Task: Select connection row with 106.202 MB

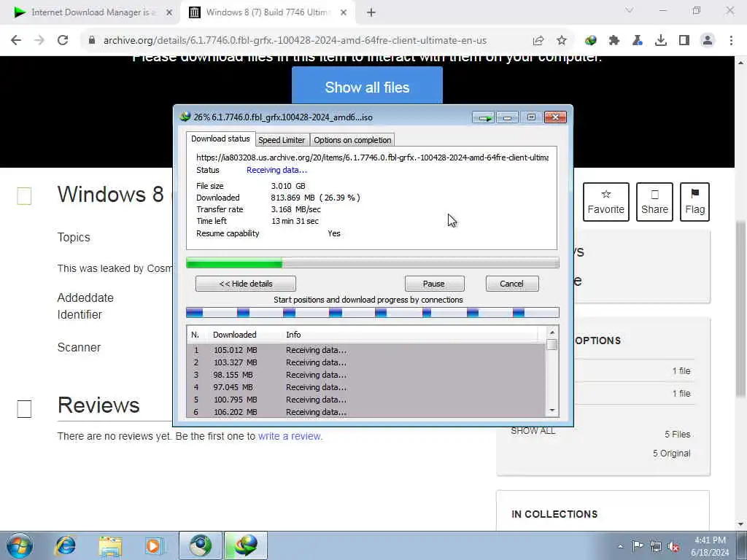Action: point(366,411)
